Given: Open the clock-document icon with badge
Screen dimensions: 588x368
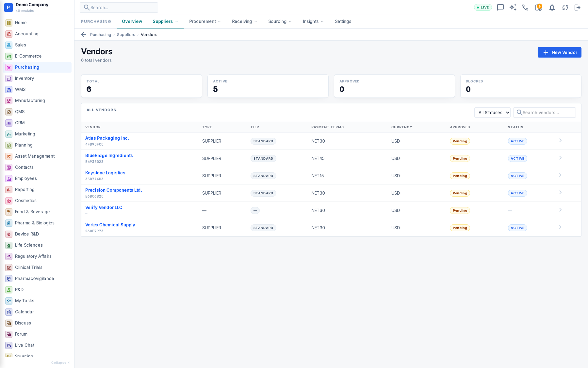Looking at the screenshot, I should [538, 7].
